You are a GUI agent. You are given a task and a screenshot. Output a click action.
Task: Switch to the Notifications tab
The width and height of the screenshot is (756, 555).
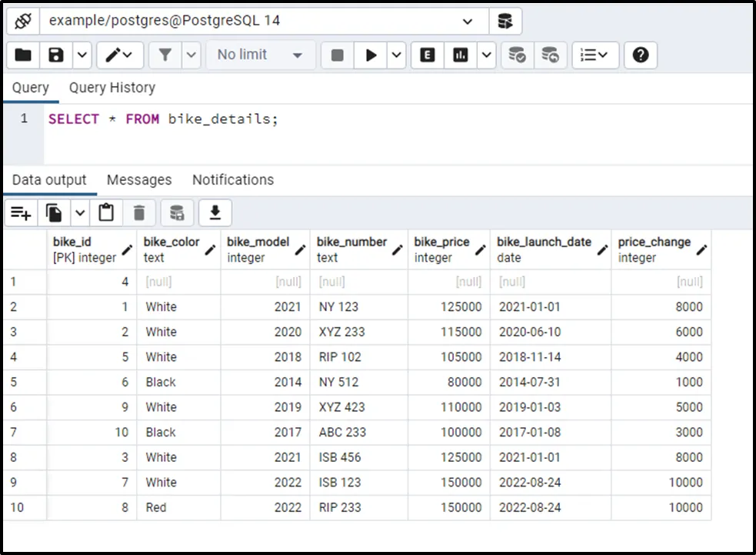(233, 179)
